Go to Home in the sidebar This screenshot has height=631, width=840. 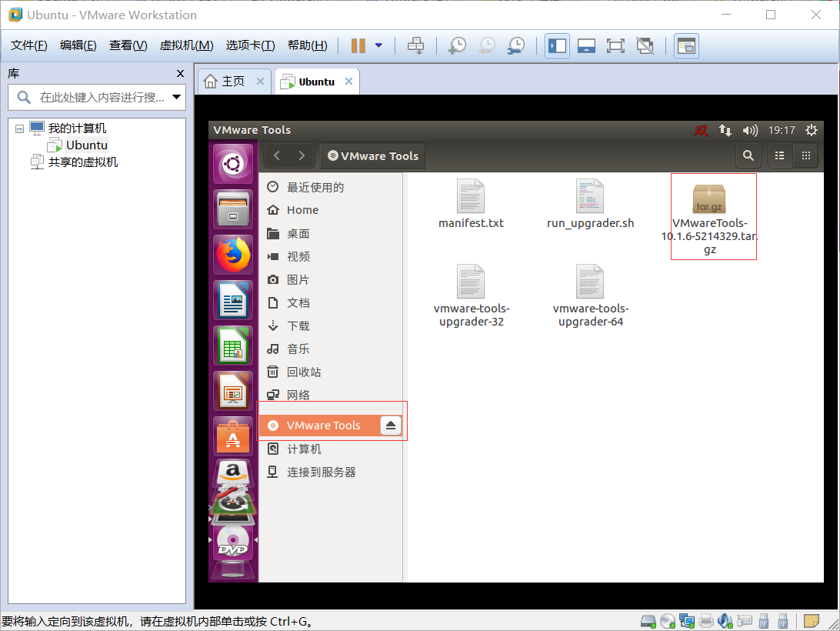pyautogui.click(x=330, y=210)
